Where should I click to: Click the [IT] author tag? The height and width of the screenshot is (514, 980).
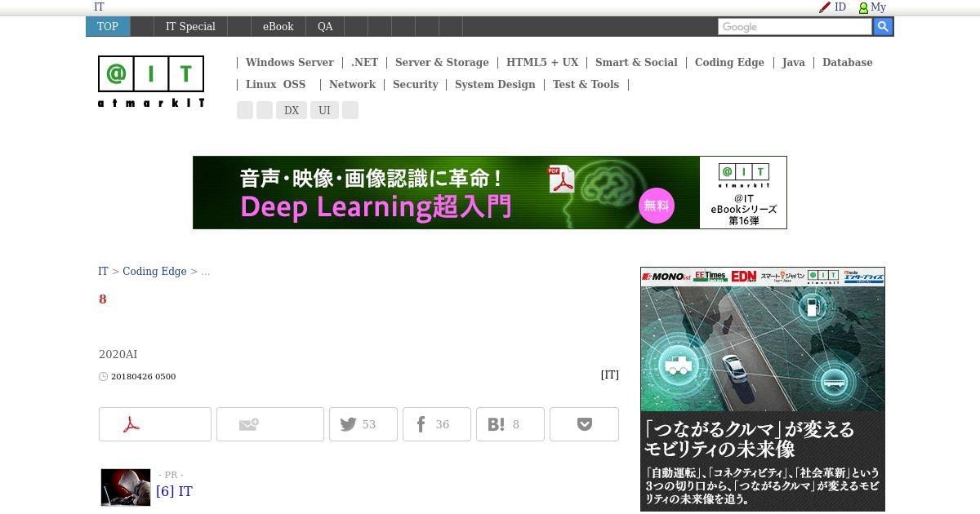[x=609, y=375]
